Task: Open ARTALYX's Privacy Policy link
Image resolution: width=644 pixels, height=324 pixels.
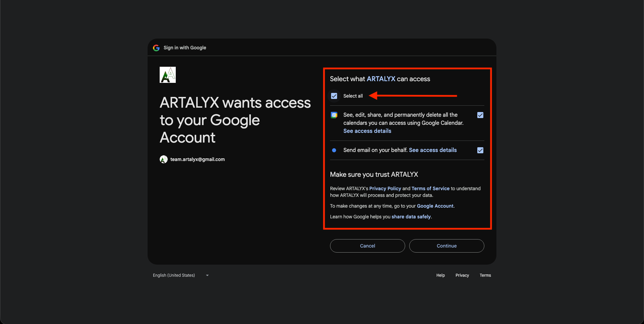Action: click(385, 188)
